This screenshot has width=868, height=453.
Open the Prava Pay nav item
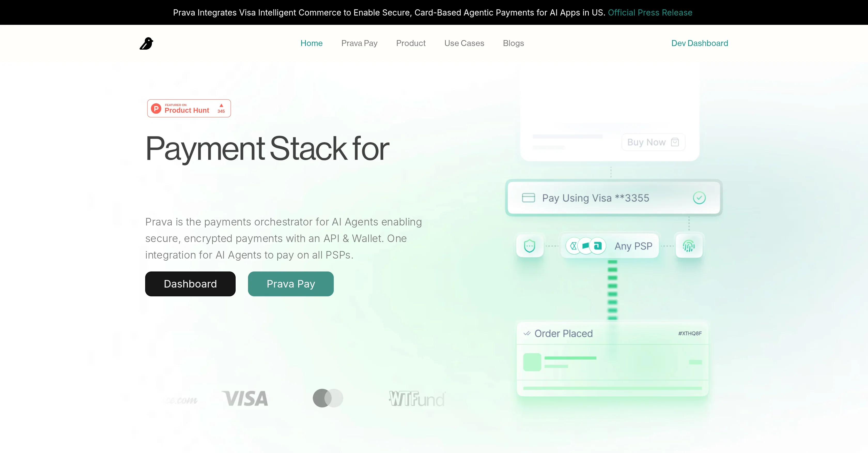coord(359,43)
